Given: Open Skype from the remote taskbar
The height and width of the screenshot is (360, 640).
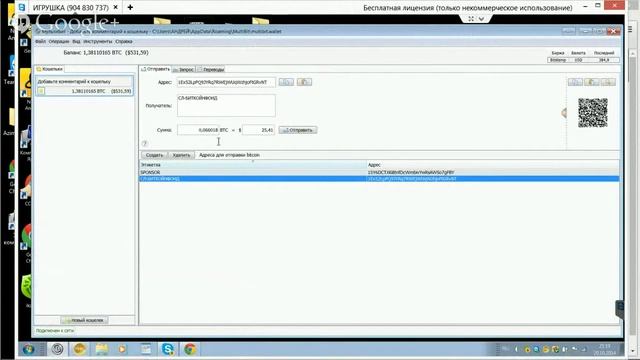Looking at the screenshot, I should tap(168, 349).
